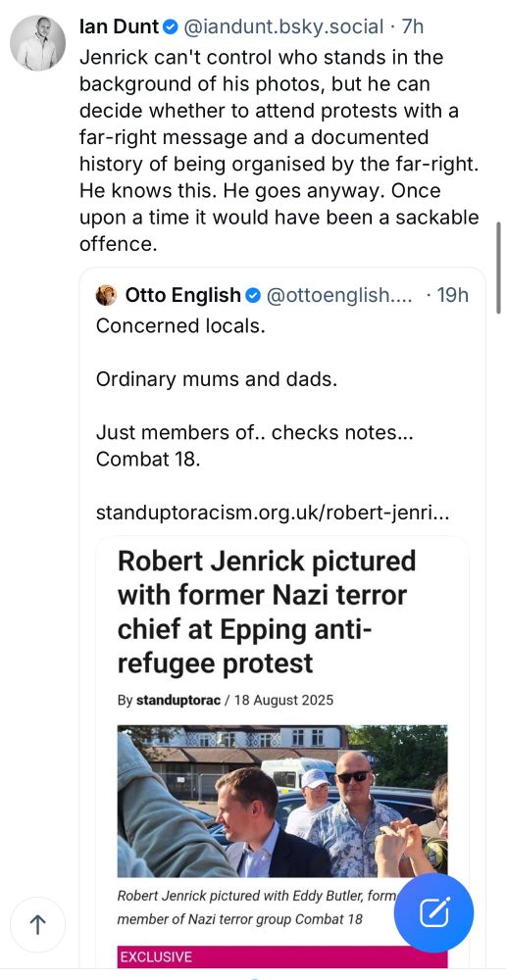Click the article byline standuptorac
The height and width of the screenshot is (980, 506).
click(178, 700)
